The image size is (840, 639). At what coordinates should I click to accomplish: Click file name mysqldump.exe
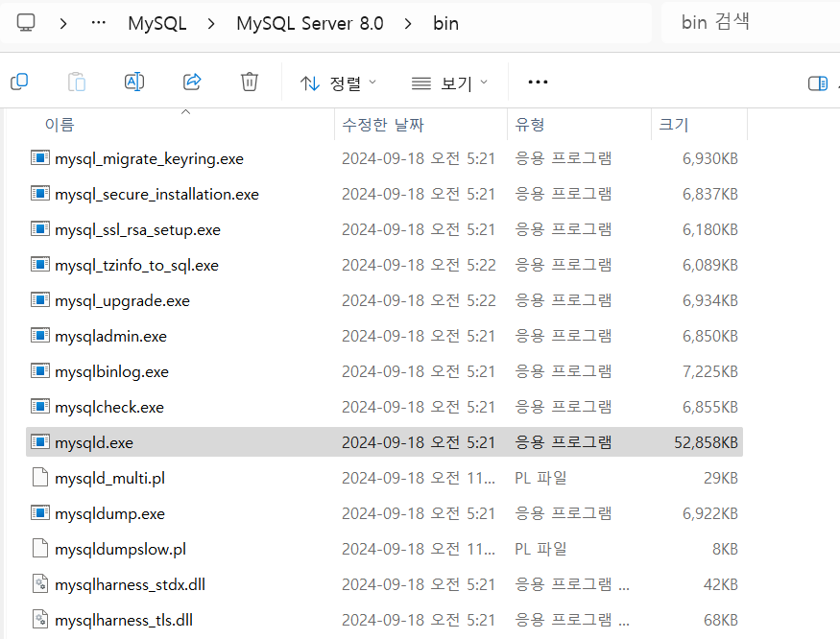(109, 513)
